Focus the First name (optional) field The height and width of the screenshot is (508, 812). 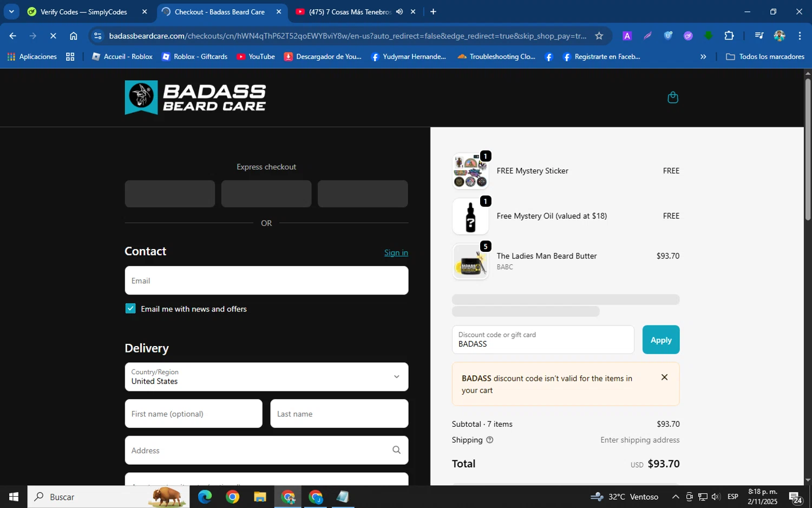(194, 414)
